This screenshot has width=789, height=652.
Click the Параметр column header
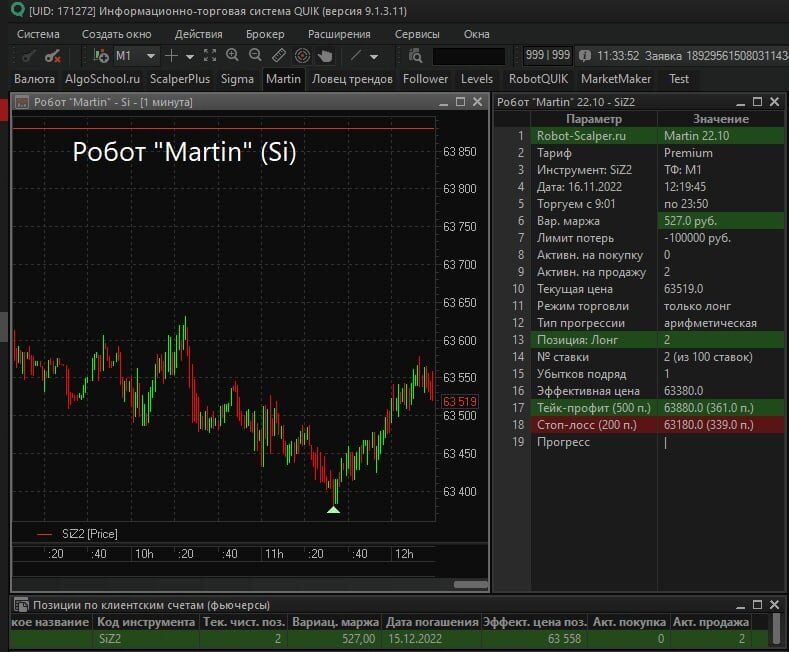click(x=594, y=119)
